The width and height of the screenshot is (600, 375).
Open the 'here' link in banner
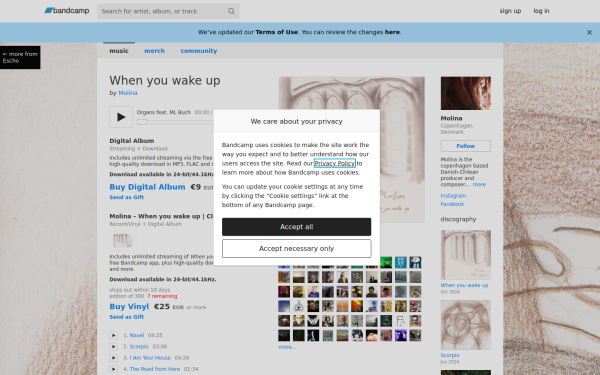(392, 32)
